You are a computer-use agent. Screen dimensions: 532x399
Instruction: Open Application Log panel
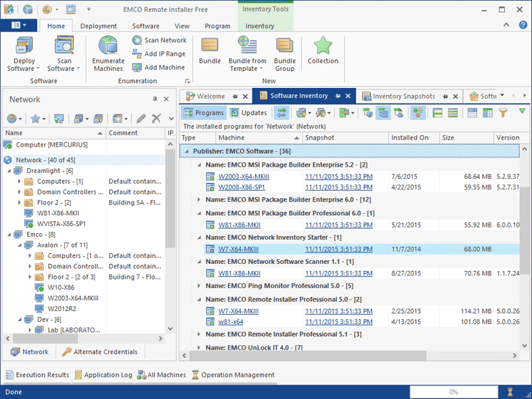[104, 375]
